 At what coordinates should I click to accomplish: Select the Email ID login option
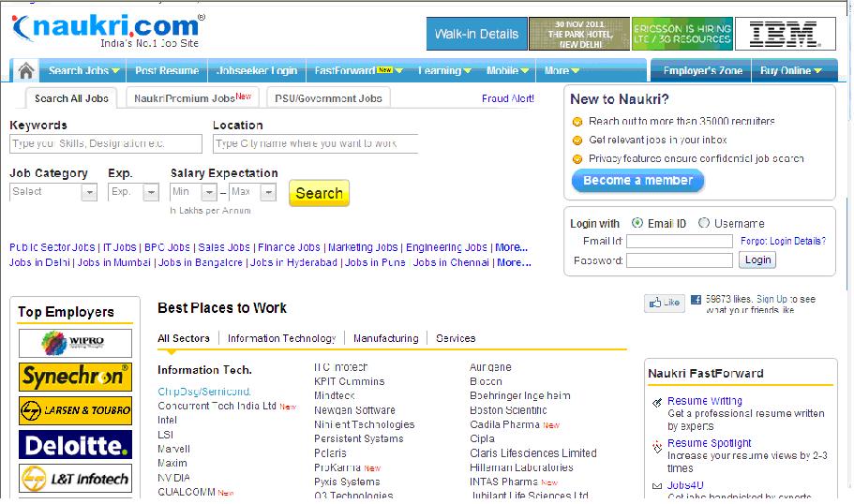[x=637, y=224]
